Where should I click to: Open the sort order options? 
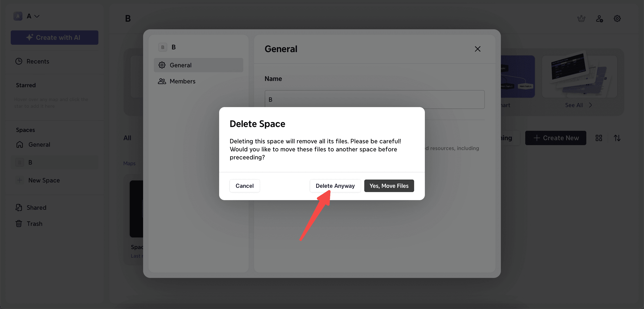(x=617, y=138)
